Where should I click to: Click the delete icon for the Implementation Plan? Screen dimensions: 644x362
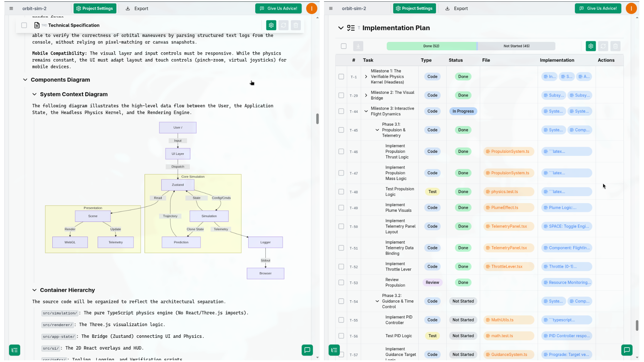(x=615, y=46)
